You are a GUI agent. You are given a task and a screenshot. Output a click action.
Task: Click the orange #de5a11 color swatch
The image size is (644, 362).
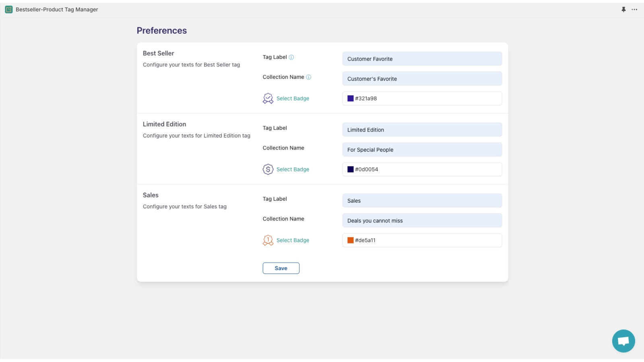[x=350, y=240]
